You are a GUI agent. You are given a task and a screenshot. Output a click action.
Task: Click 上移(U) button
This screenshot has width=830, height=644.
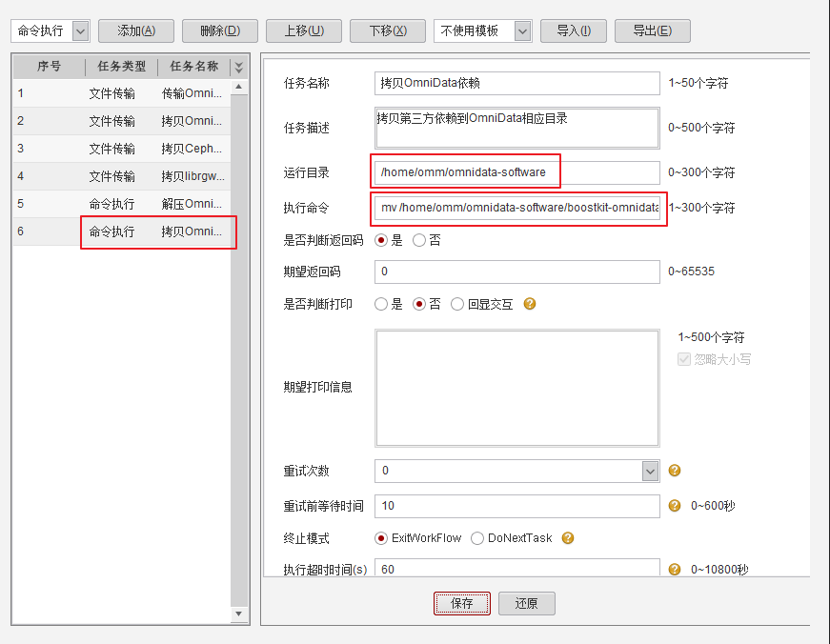coord(304,30)
